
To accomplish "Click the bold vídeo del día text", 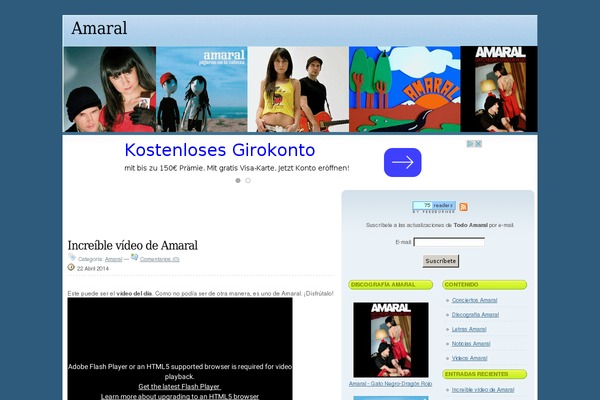I will [134, 294].
